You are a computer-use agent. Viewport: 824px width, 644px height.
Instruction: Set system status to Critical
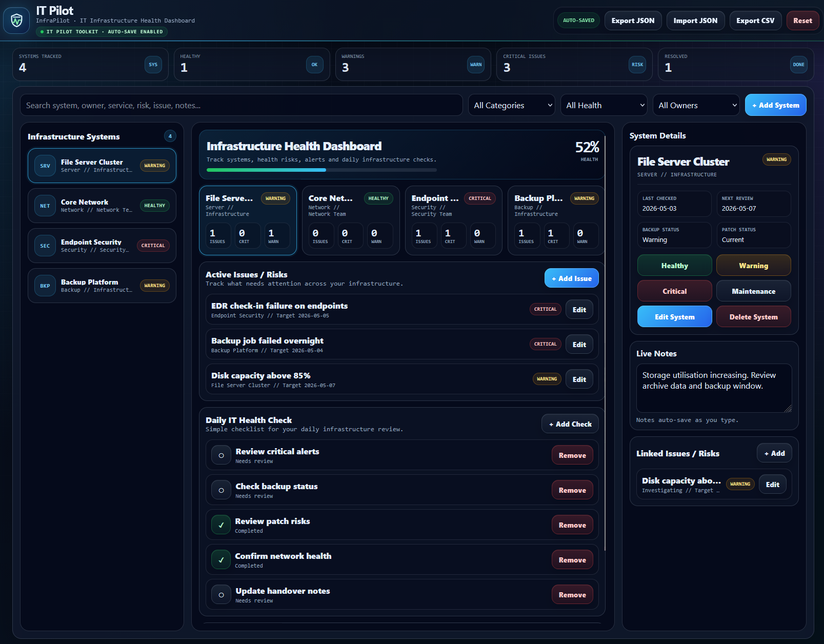tap(674, 291)
